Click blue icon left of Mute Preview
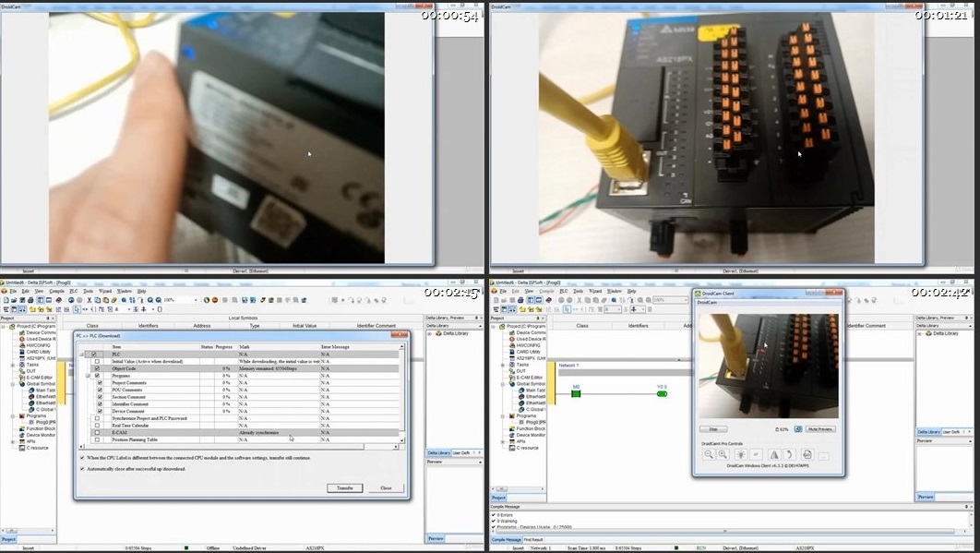The height and width of the screenshot is (553, 980). pyautogui.click(x=798, y=429)
